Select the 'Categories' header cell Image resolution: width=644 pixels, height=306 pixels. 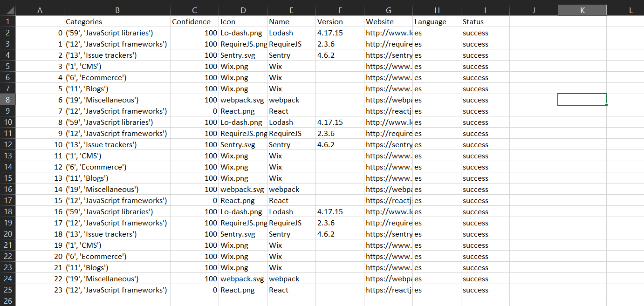tap(117, 21)
